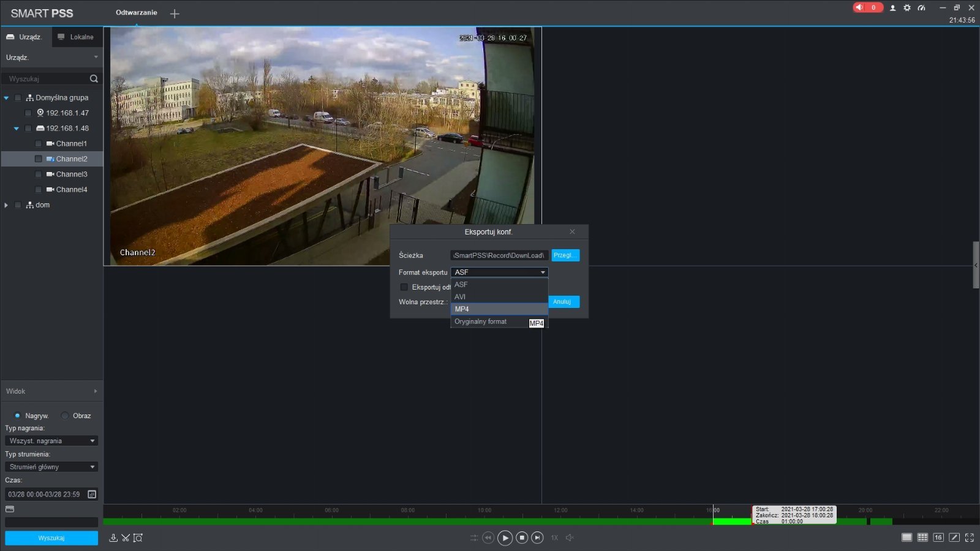Select the Odtwarzanie tab
This screenshot has height=551, width=980.
[x=137, y=13]
